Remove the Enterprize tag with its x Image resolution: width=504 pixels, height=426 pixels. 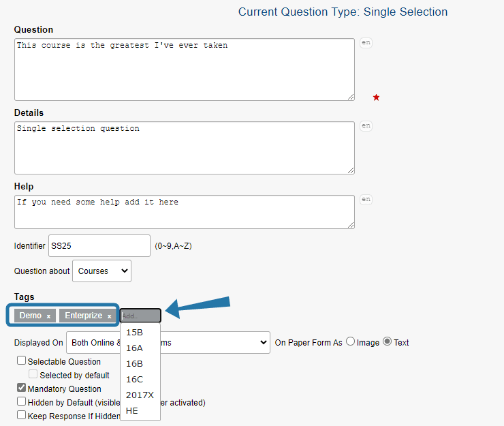[109, 316]
